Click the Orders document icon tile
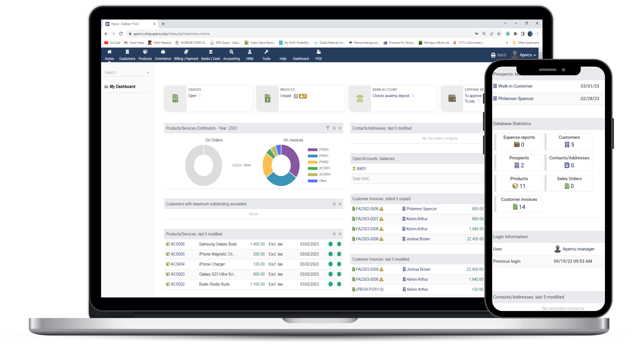This screenshot has width=644, height=357. [175, 98]
